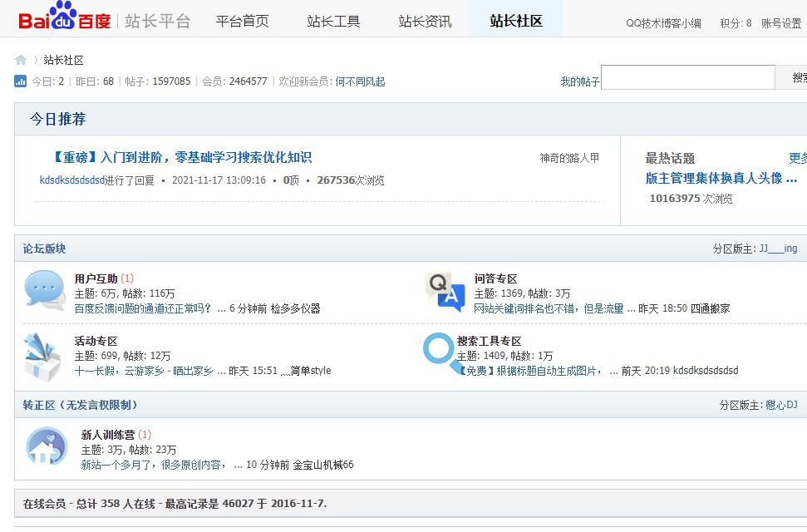Open the hot topic 版主管理集体换真人头像

click(x=721, y=178)
